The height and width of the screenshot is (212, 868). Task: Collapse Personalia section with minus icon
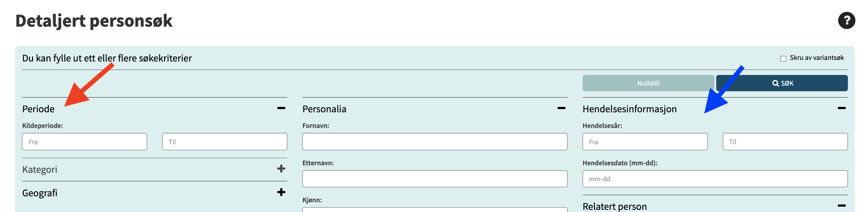(x=561, y=108)
